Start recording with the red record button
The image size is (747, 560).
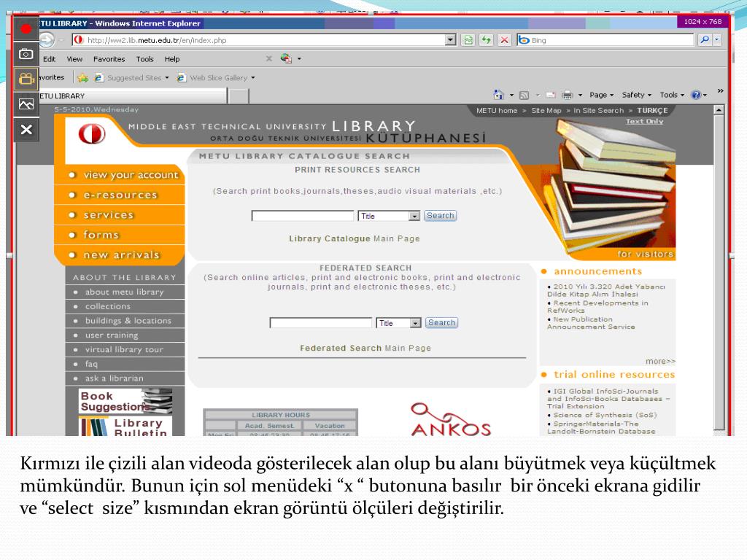tap(26, 29)
